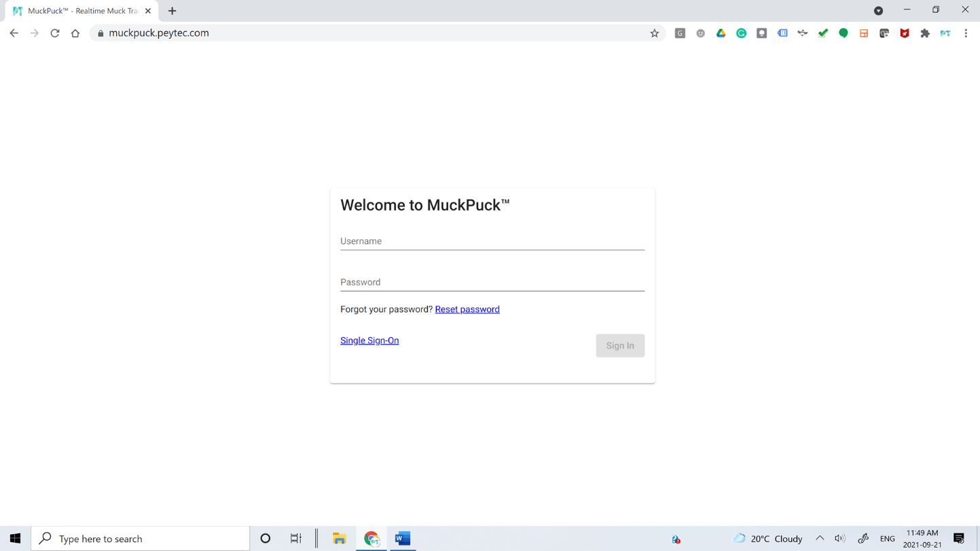The image size is (980, 551).
Task: Switch to Chrome in the taskbar
Action: click(x=371, y=539)
